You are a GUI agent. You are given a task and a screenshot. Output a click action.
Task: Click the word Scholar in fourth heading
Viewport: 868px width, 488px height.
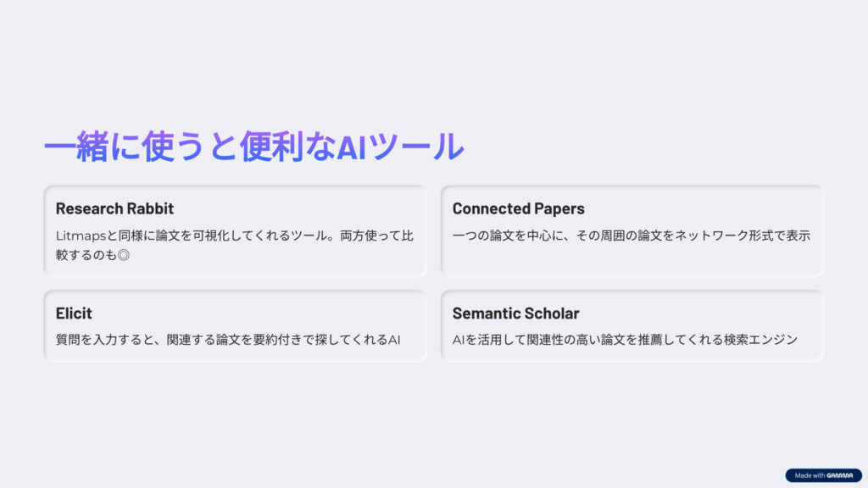coord(551,313)
